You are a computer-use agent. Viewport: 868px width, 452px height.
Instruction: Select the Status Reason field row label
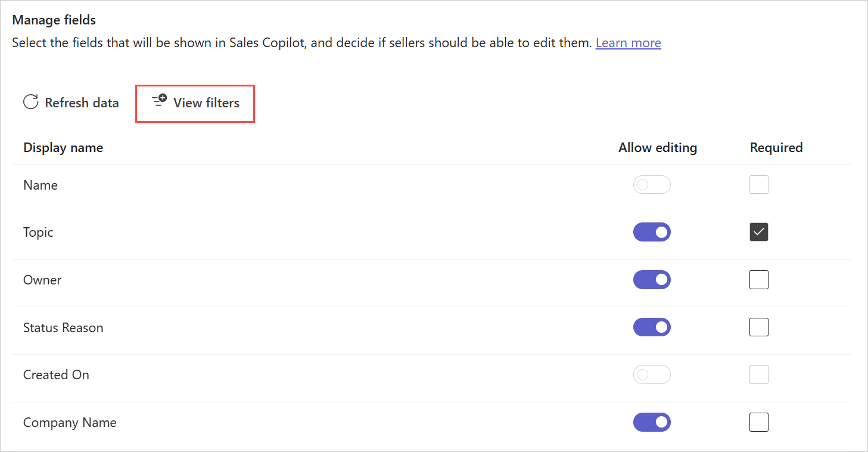63,327
